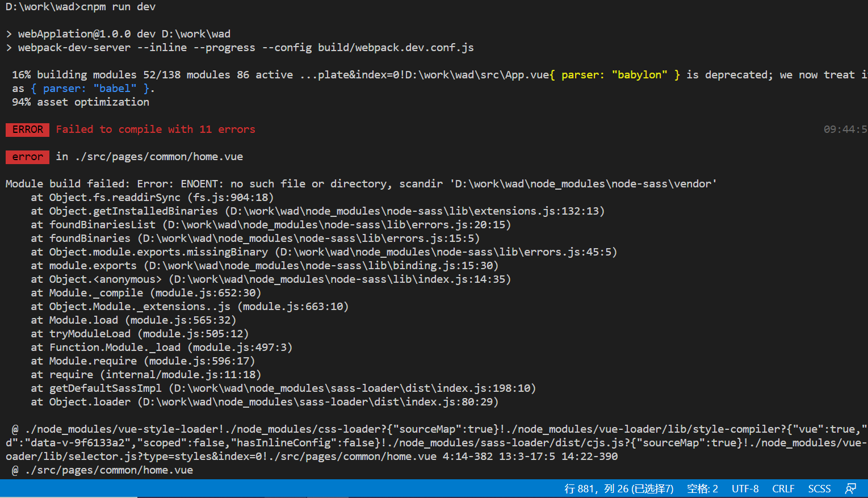Change line ending CRLF in status bar
This screenshot has width=868, height=498.
pyautogui.click(x=783, y=488)
